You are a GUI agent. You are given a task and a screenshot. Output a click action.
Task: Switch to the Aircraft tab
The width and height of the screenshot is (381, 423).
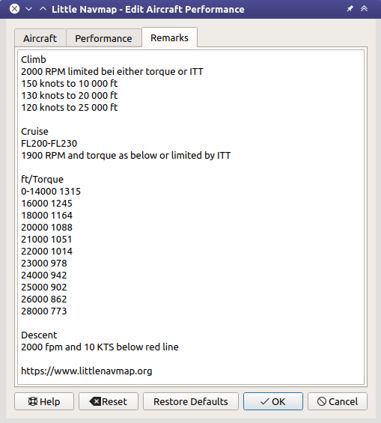(40, 38)
